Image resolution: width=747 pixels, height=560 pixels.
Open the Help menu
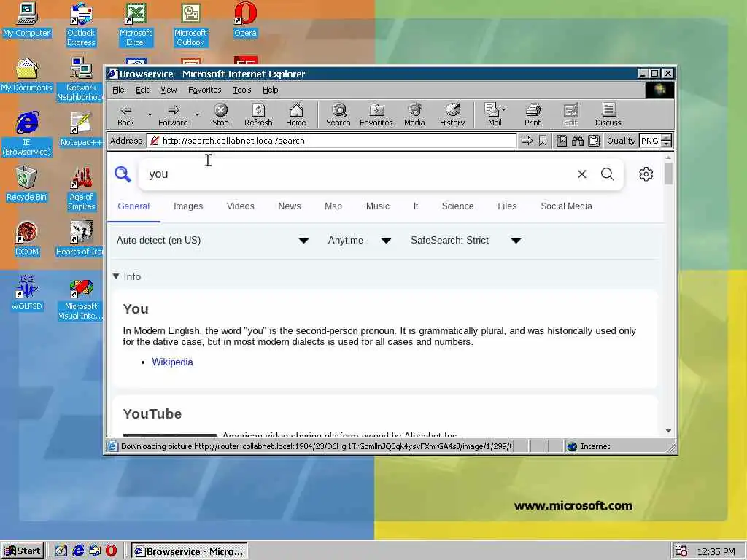(270, 90)
